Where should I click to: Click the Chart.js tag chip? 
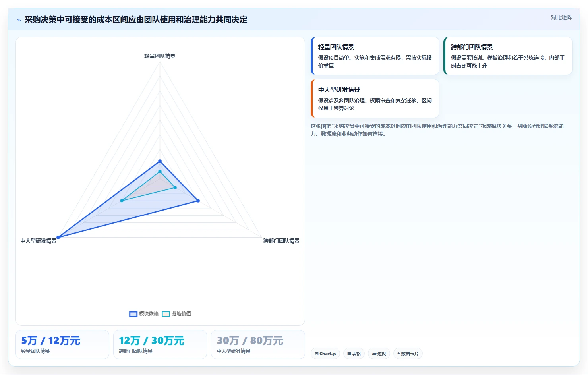pyautogui.click(x=325, y=354)
